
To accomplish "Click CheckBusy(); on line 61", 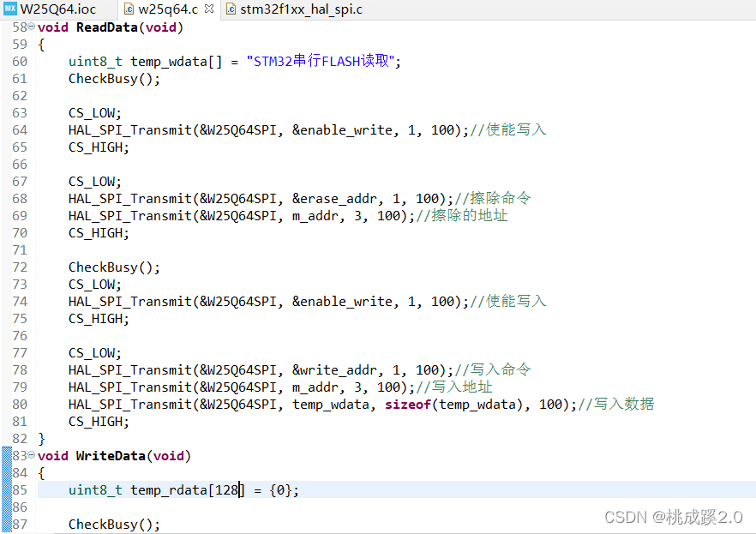I will coord(114,79).
